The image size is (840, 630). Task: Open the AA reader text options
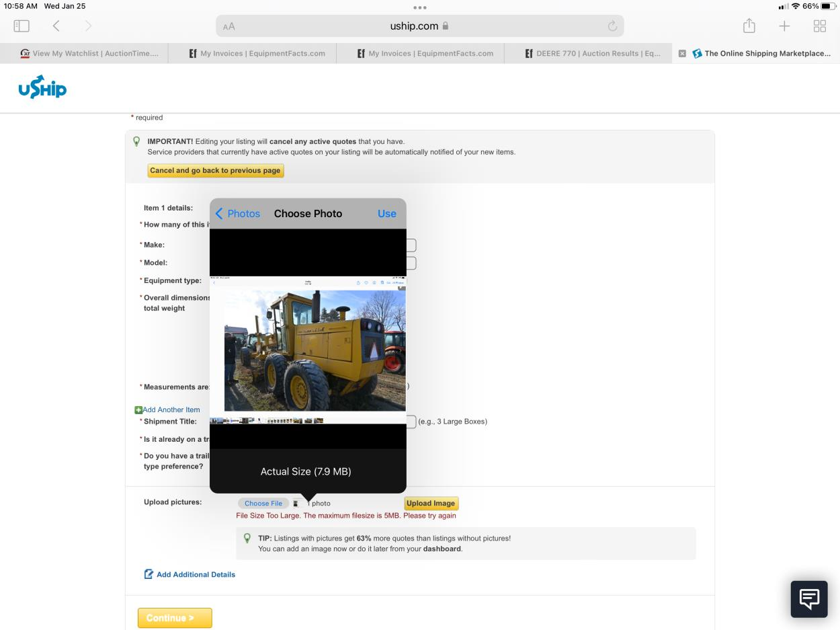[229, 26]
